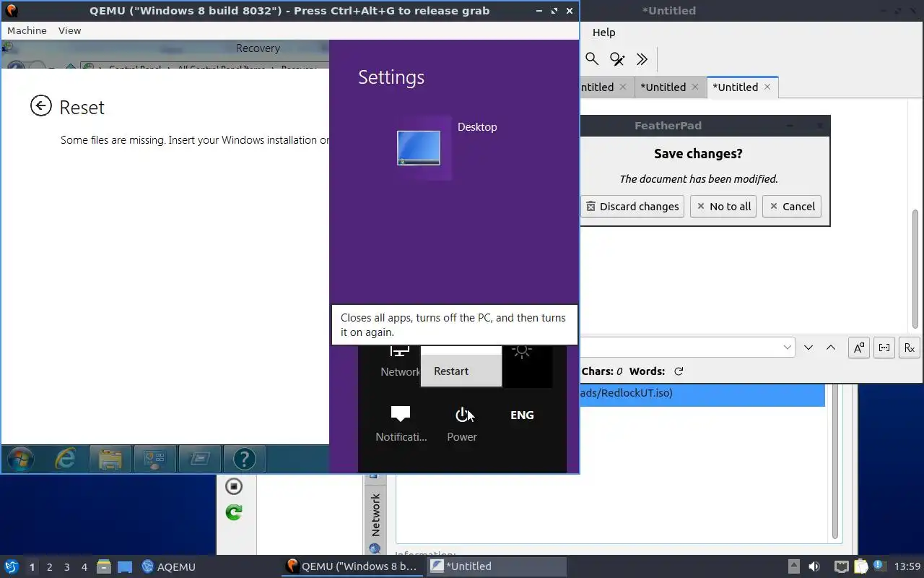This screenshot has width=924, height=578.
Task: Click the Find magnifier icon in FeatherPad toolbar
Action: (592, 59)
